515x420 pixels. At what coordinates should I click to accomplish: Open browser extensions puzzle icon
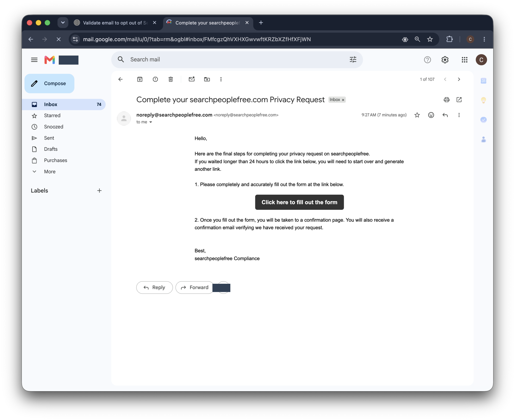pos(449,39)
